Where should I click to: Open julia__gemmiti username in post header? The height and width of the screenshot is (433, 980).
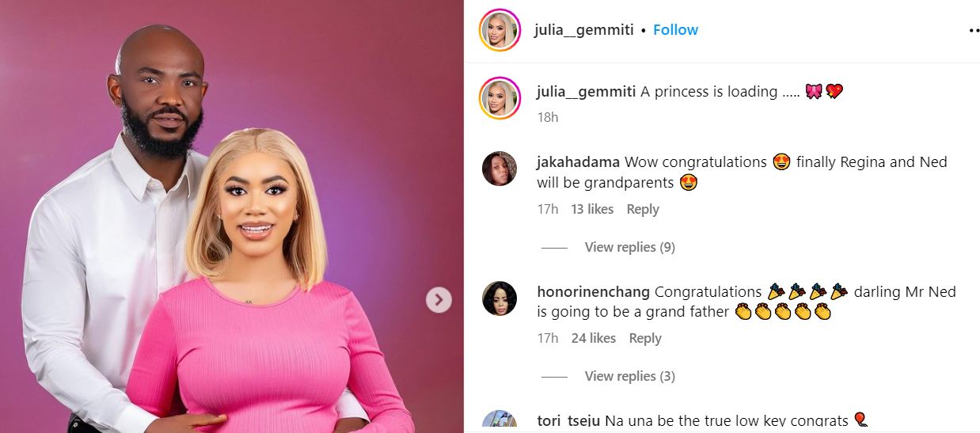(585, 30)
